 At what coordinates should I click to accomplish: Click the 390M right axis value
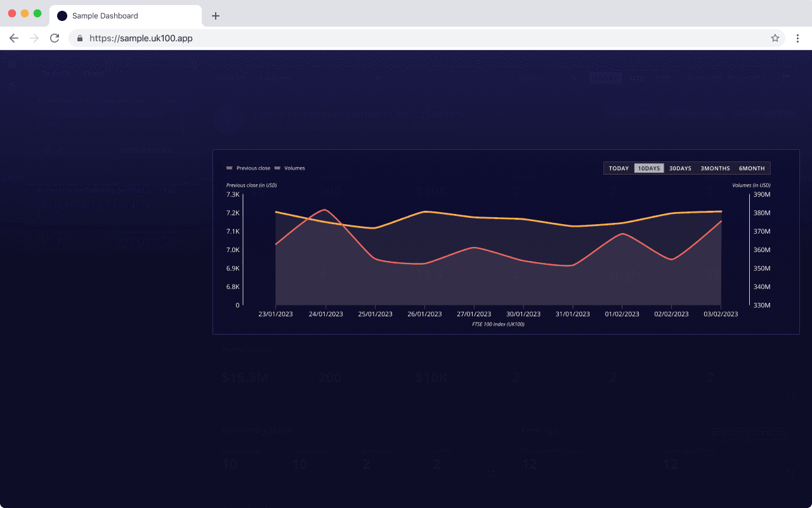click(x=761, y=194)
